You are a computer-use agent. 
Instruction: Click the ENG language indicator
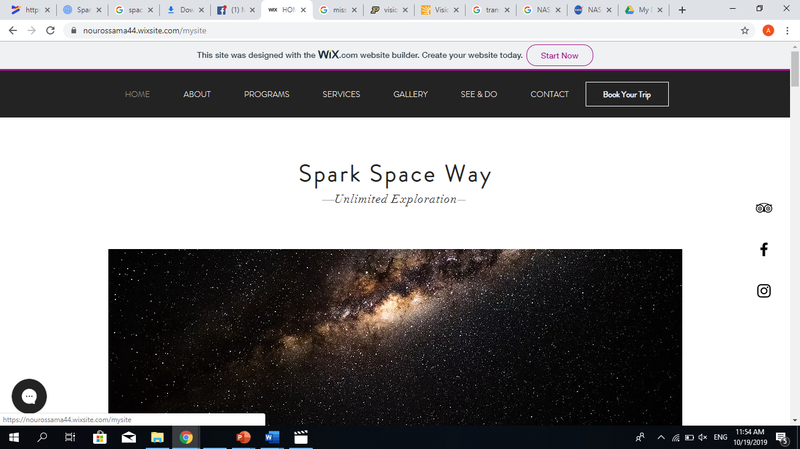720,437
